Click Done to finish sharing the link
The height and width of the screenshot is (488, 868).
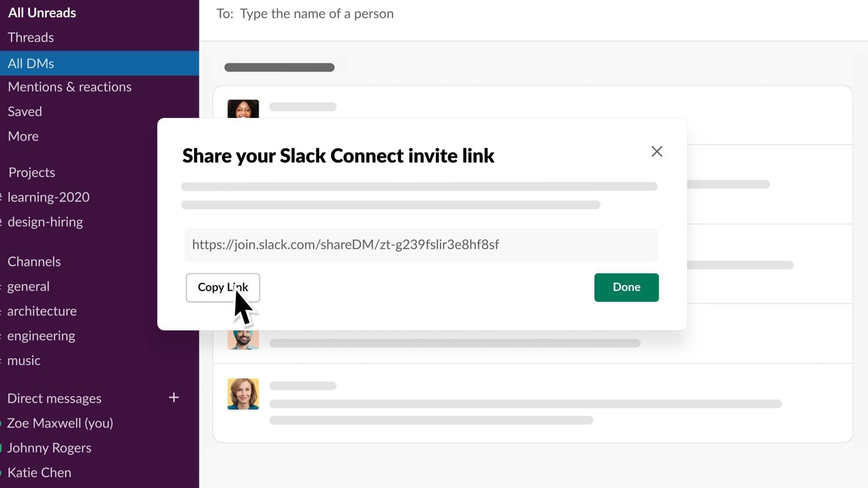[626, 287]
